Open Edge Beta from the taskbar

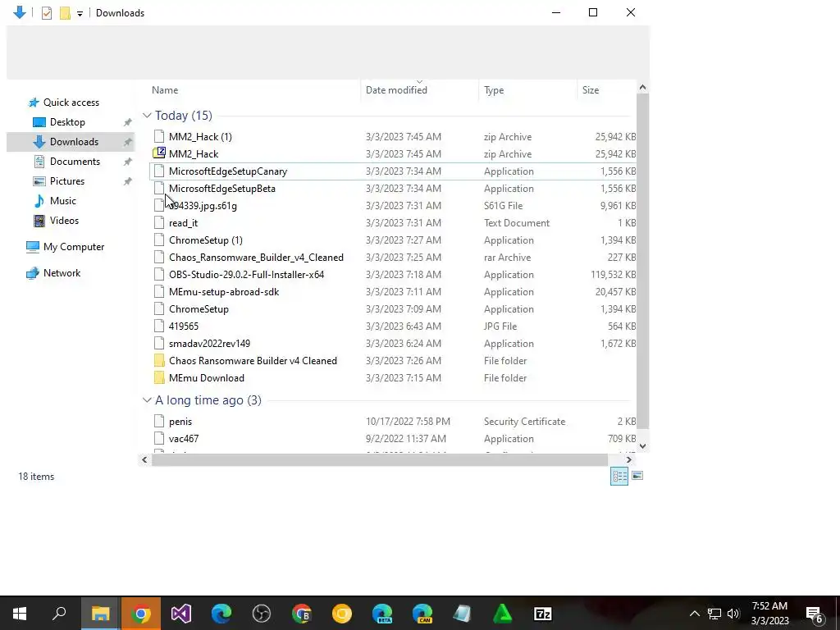point(382,614)
